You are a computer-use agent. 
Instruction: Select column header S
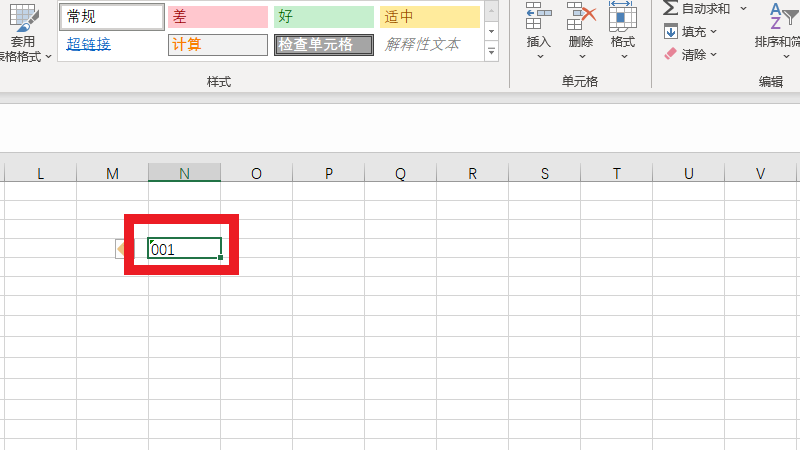[x=545, y=174]
